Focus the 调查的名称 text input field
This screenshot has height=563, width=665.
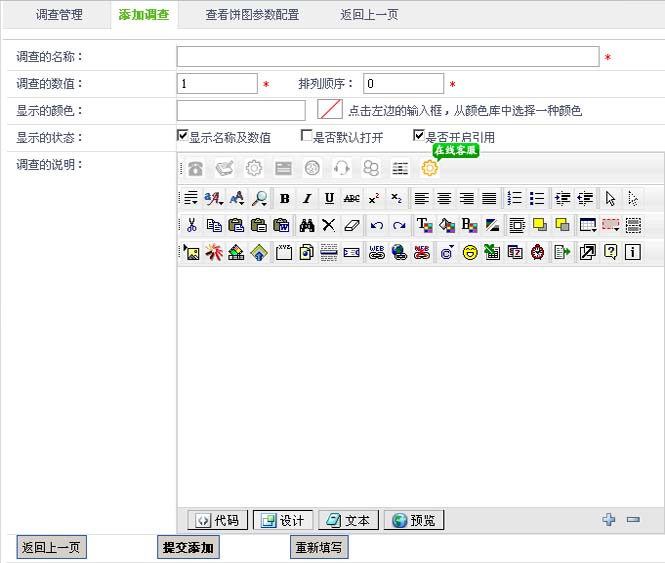pyautogui.click(x=388, y=57)
